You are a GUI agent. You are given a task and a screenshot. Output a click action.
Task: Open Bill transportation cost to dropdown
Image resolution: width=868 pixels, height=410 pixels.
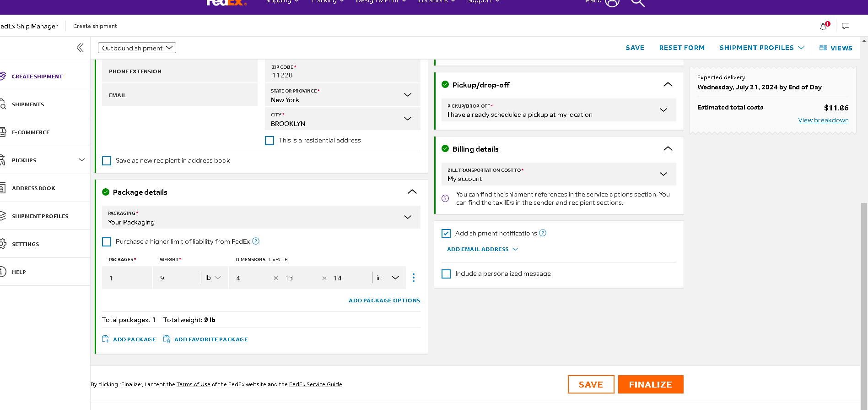click(559, 174)
